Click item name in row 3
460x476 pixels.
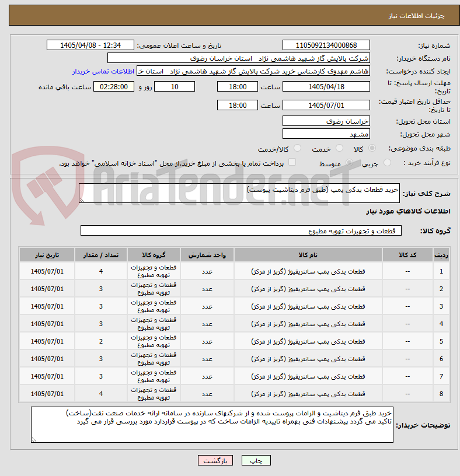pyautogui.click(x=308, y=306)
